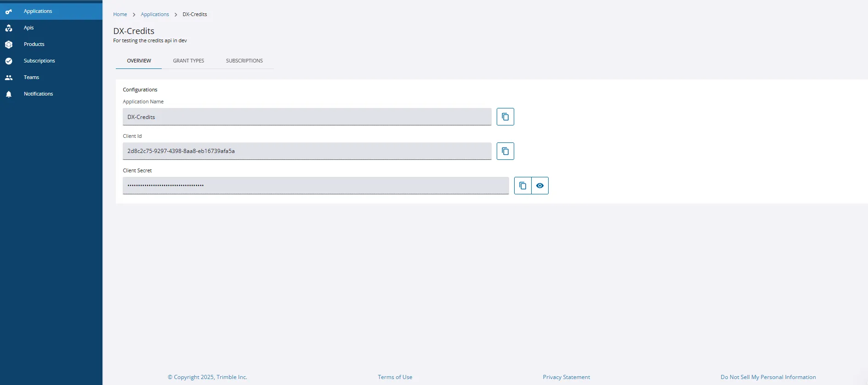Go to Subscriptions in the sidebar
Image resolution: width=868 pixels, height=385 pixels.
(51, 61)
